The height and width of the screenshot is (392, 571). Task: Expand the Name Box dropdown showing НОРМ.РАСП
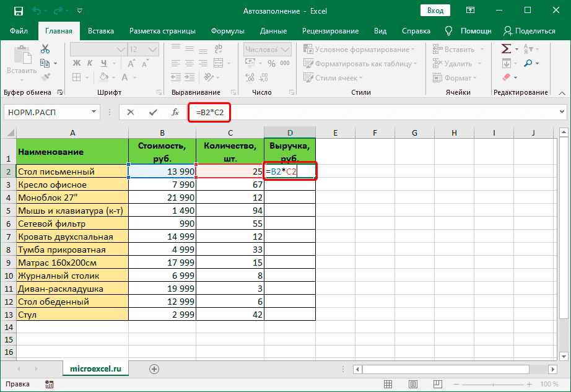pyautogui.click(x=94, y=112)
